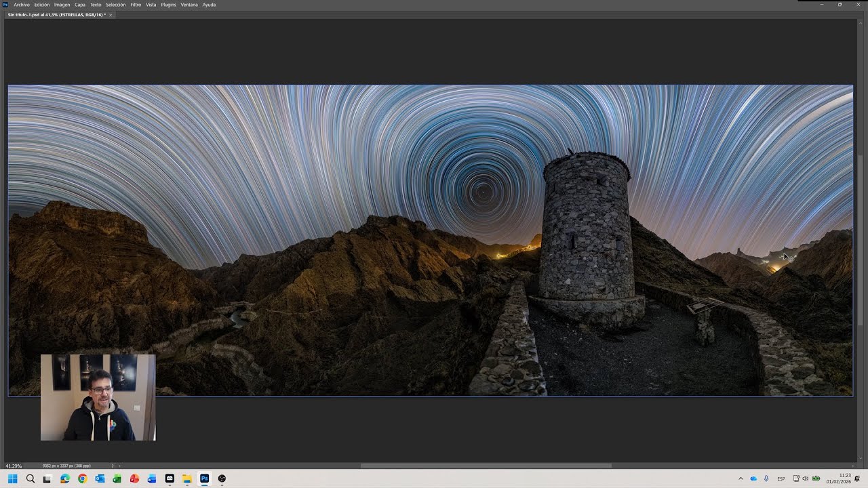Open File Explorer from the taskbar
This screenshot has height=488, width=868.
(x=186, y=479)
